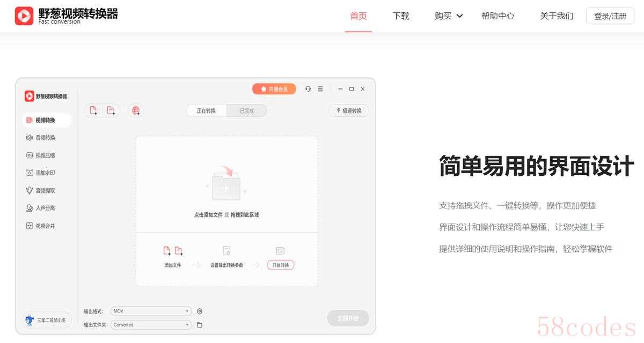Browse output folder via folder icon
This screenshot has height=343, width=644.
[x=200, y=325]
